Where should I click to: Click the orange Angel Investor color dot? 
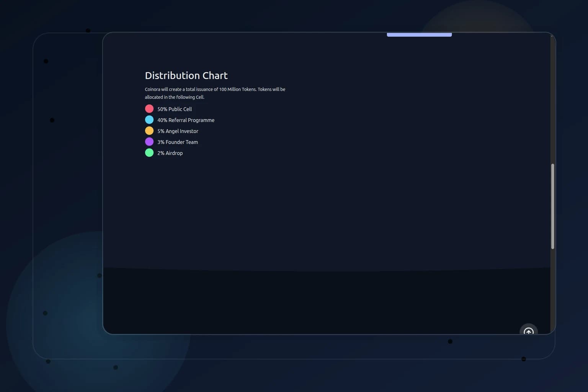tap(149, 131)
